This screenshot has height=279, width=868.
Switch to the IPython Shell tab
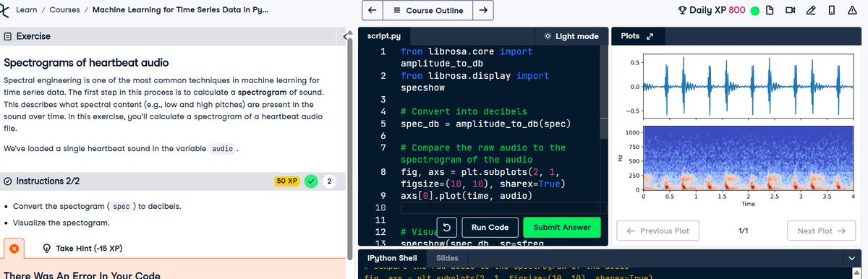tap(392, 257)
